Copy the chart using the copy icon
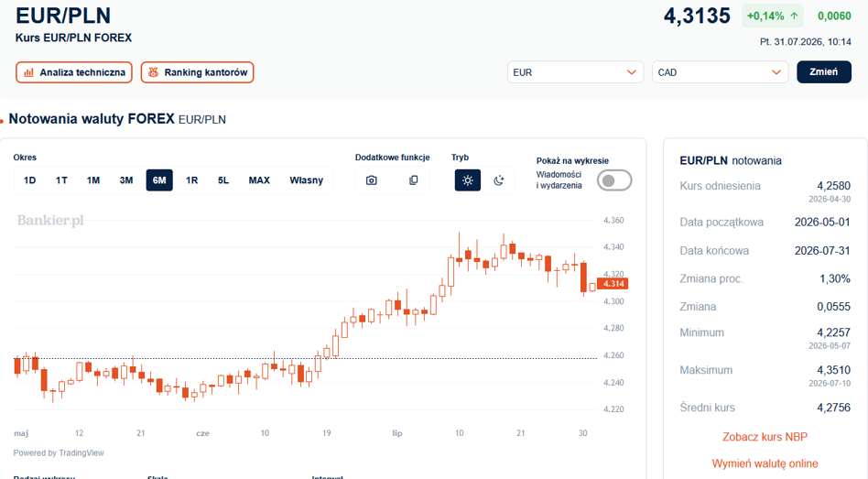Image resolution: width=868 pixels, height=479 pixels. pos(414,180)
